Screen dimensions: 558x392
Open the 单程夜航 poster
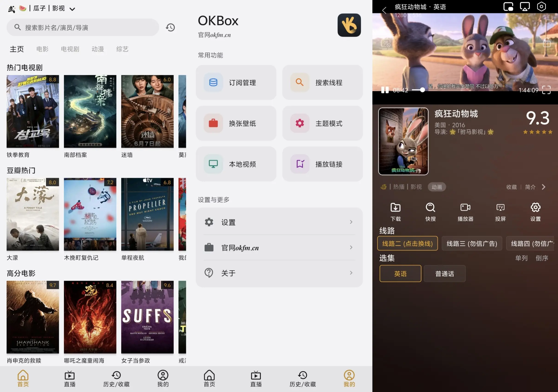coord(148,214)
